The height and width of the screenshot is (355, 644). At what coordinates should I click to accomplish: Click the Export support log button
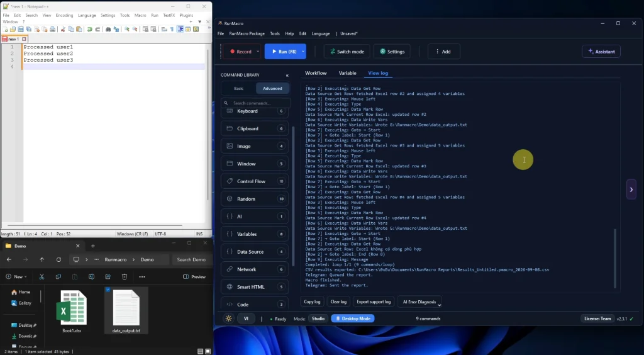pos(374,301)
